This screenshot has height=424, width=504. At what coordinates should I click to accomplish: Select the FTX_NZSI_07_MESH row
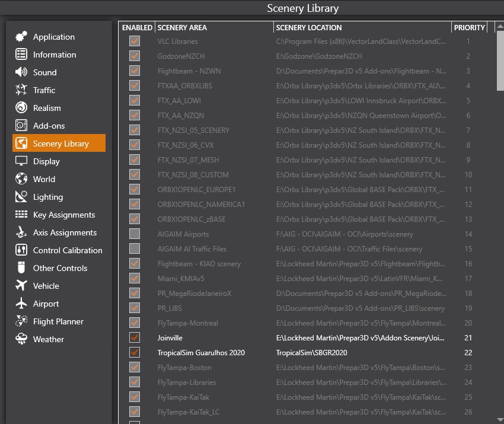[x=307, y=160]
